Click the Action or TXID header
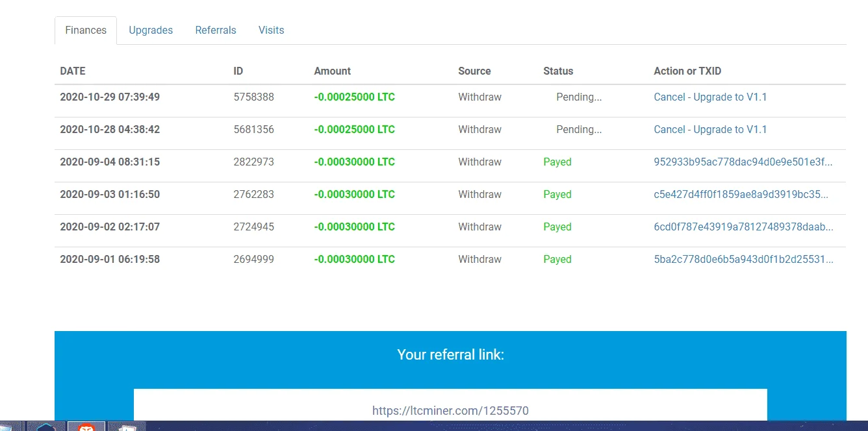This screenshot has width=868, height=431. coord(687,71)
